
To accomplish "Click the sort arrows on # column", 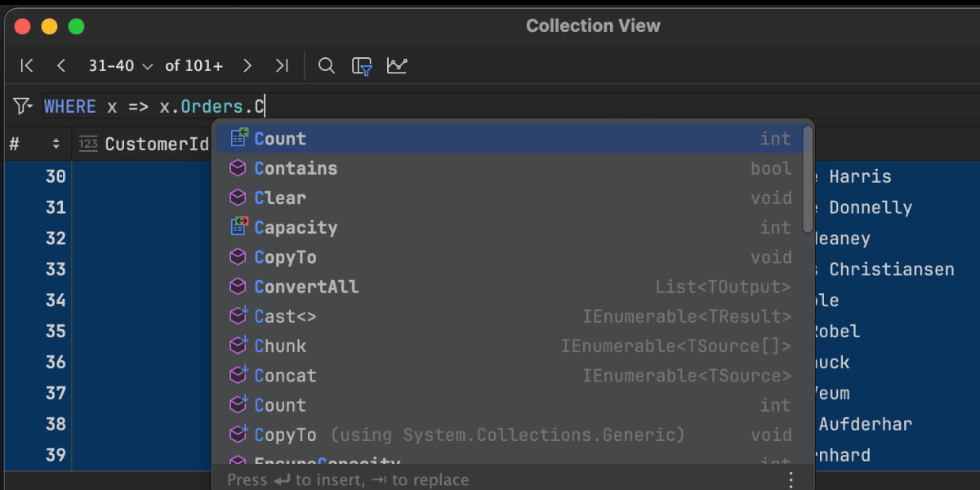I will click(x=56, y=145).
